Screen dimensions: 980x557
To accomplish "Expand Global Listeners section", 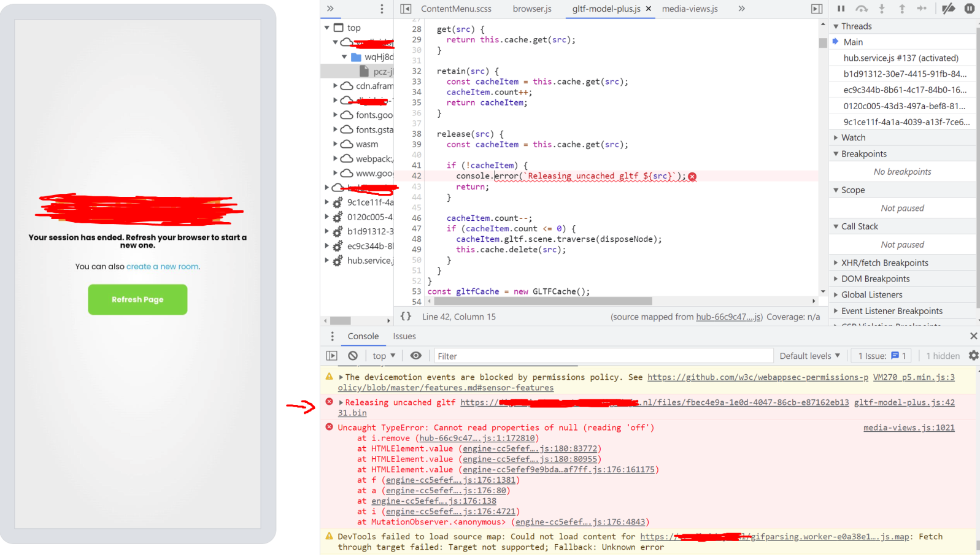I will (836, 295).
